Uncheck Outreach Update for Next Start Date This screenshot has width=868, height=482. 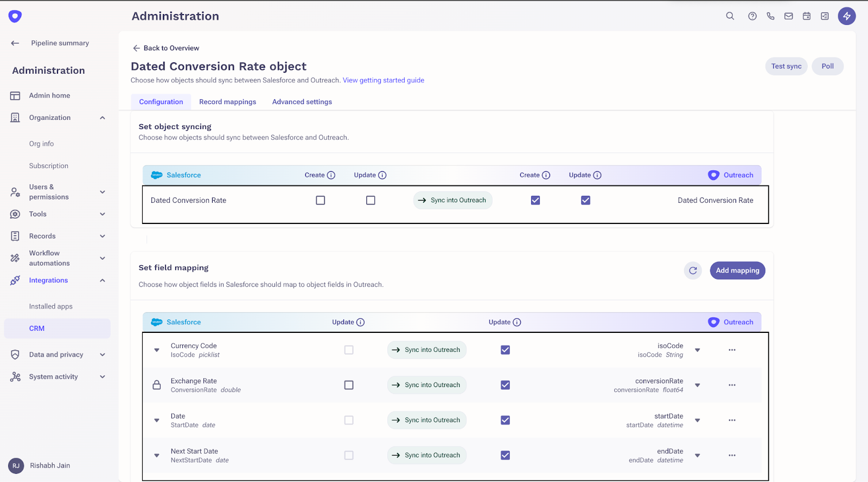pos(505,455)
